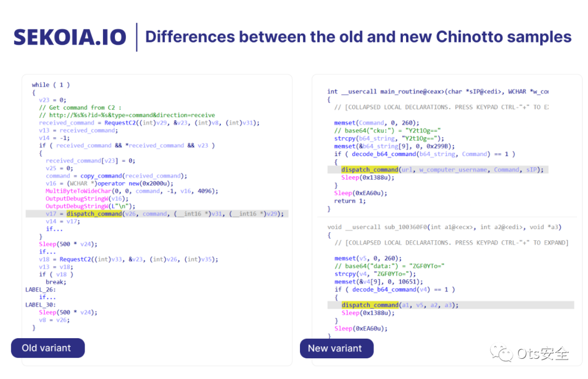Click line "received_command = RequestC2((int)v29, ..."
The image size is (588, 379).
pyautogui.click(x=149, y=123)
